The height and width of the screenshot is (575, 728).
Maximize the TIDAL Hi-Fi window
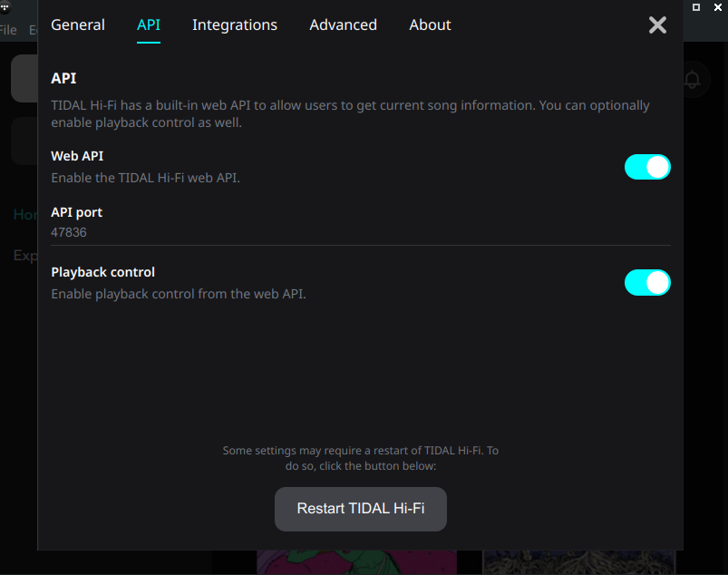tap(696, 7)
